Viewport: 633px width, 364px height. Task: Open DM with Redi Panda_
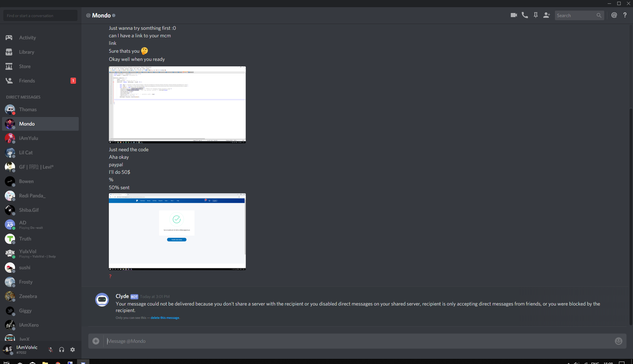click(x=40, y=196)
